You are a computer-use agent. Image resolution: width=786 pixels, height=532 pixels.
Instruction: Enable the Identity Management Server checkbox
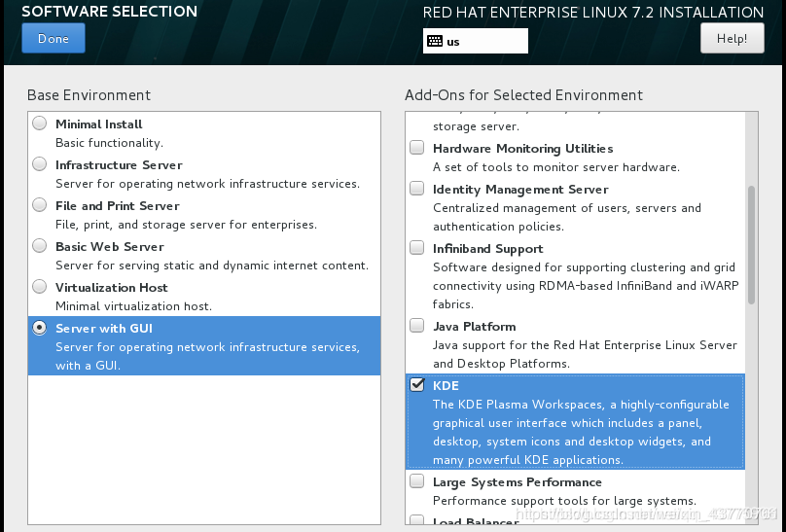pos(417,189)
